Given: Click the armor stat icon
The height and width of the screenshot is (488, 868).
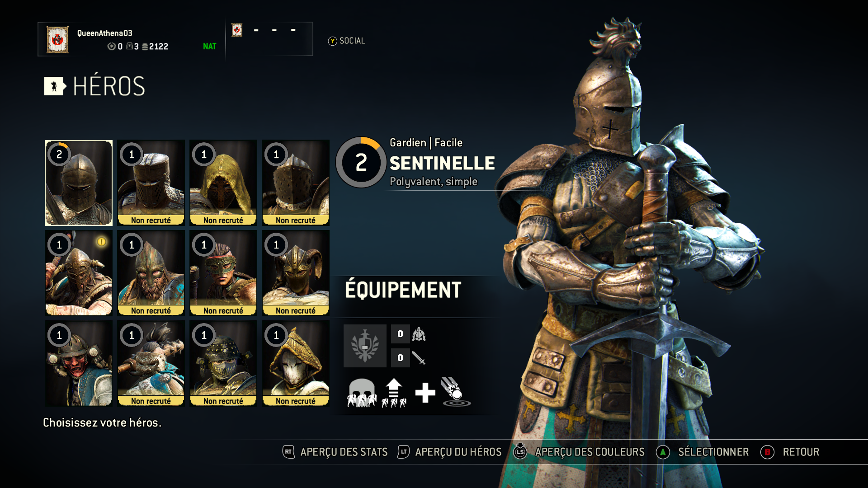Looking at the screenshot, I should tap(419, 334).
